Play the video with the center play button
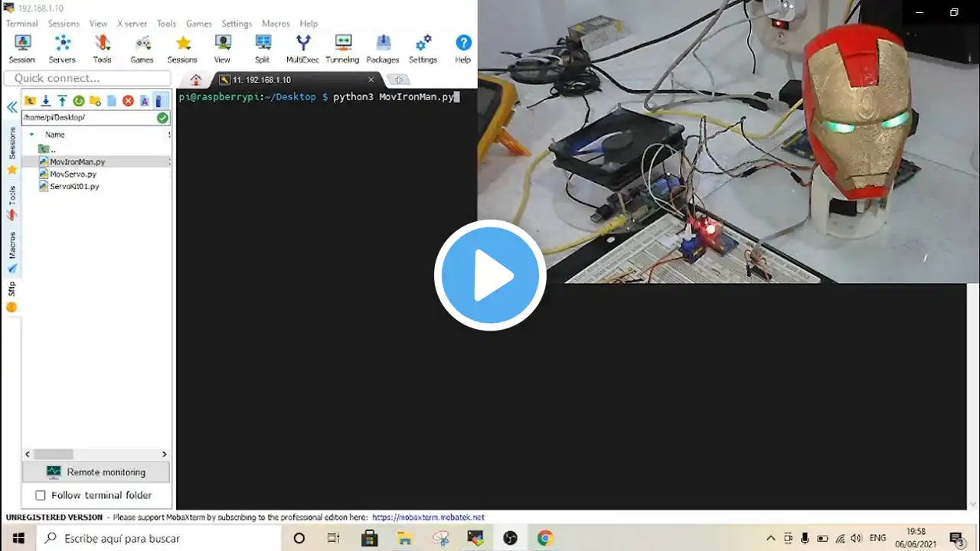This screenshot has width=980, height=551. click(x=490, y=275)
